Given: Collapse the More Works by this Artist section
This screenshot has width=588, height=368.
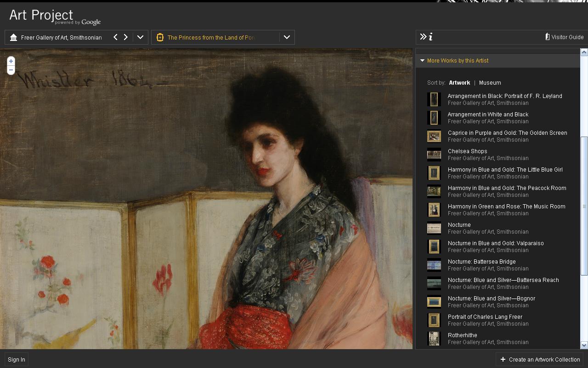Looking at the screenshot, I should click(x=422, y=61).
